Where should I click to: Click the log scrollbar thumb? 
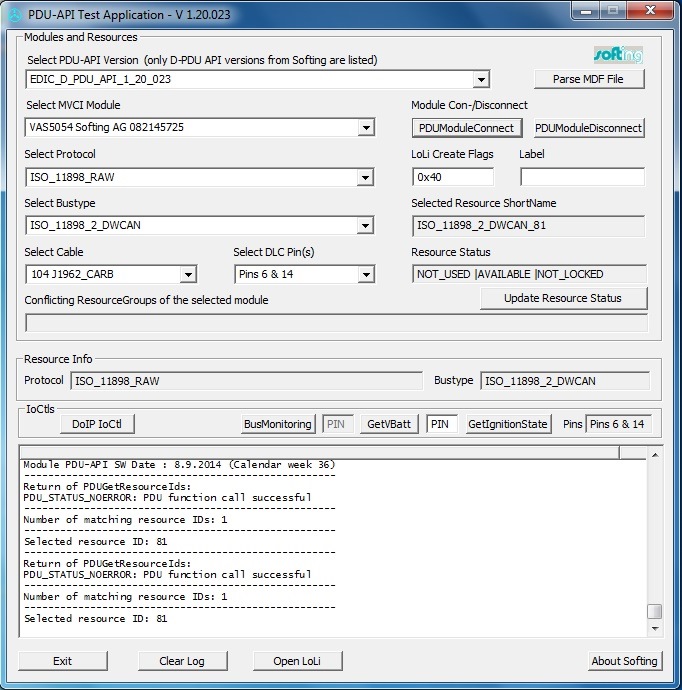pos(655,611)
